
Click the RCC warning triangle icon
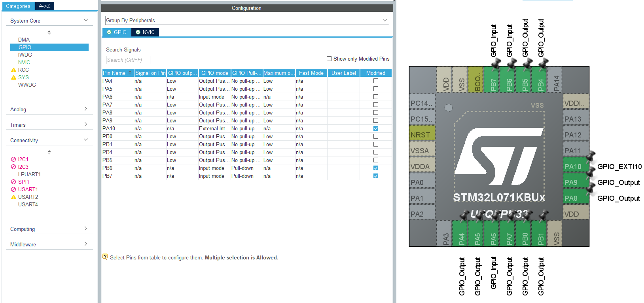coord(13,70)
